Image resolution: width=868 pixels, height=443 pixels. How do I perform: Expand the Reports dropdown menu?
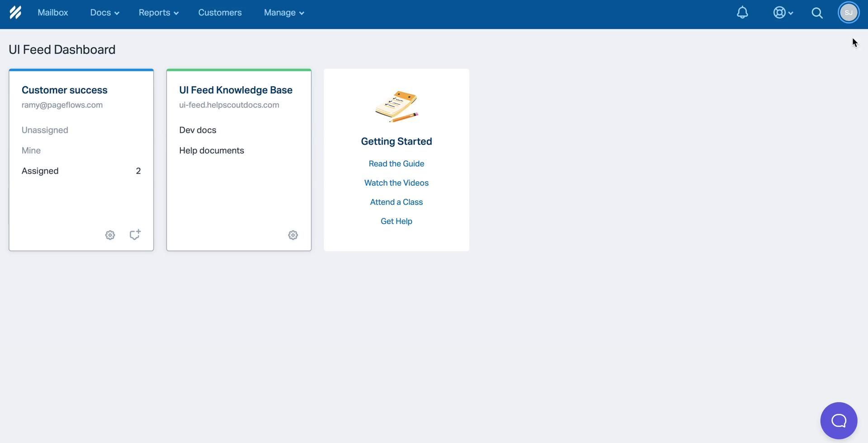click(158, 13)
